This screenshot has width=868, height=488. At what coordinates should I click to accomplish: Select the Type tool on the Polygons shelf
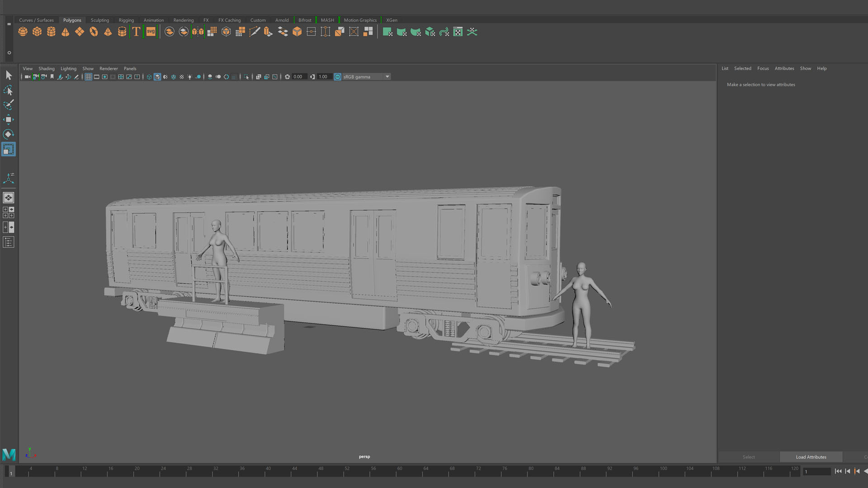[136, 32]
